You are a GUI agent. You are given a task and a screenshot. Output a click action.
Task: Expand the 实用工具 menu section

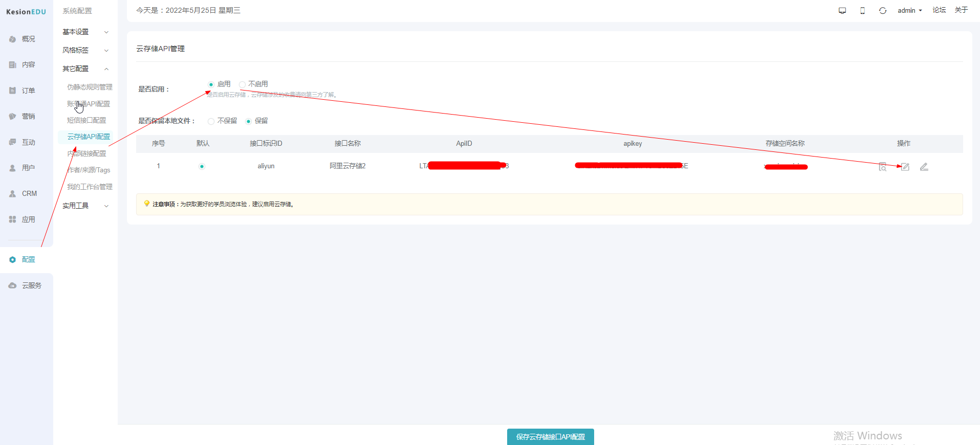(x=85, y=206)
